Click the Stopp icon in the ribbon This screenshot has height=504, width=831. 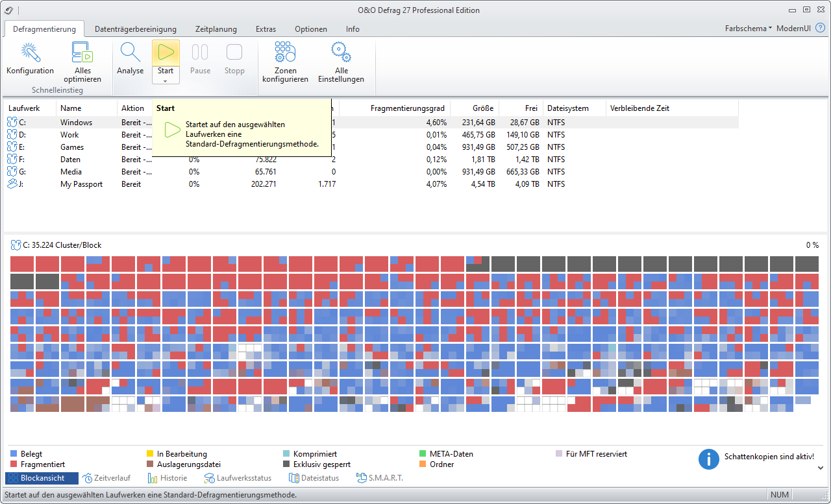(234, 53)
